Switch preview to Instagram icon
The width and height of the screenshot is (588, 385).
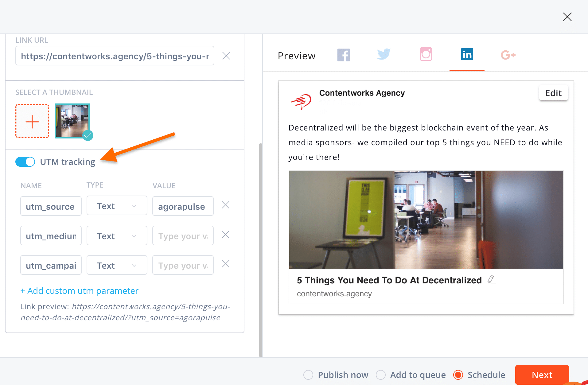pyautogui.click(x=426, y=54)
